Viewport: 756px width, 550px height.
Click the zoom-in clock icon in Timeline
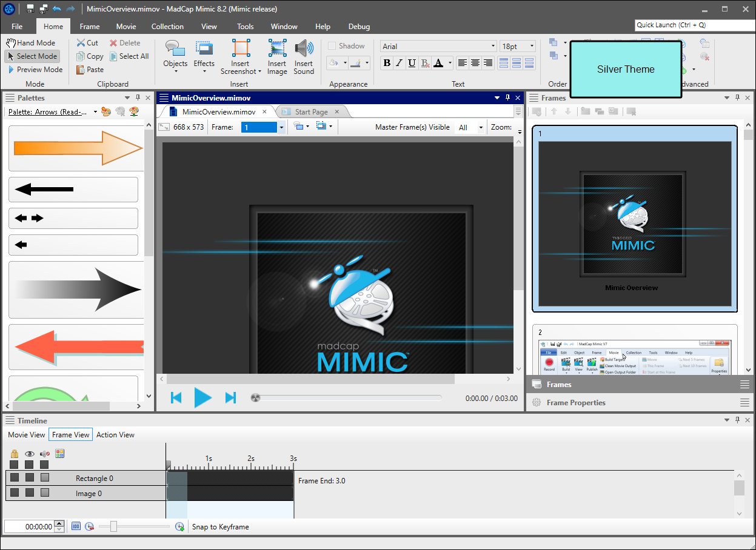coord(179,527)
